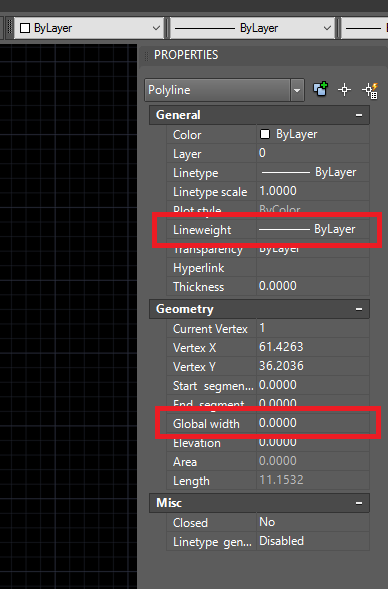Edit the Linetype scale value 1.0000
Viewport: 388px width, 589px height.
tap(313, 191)
